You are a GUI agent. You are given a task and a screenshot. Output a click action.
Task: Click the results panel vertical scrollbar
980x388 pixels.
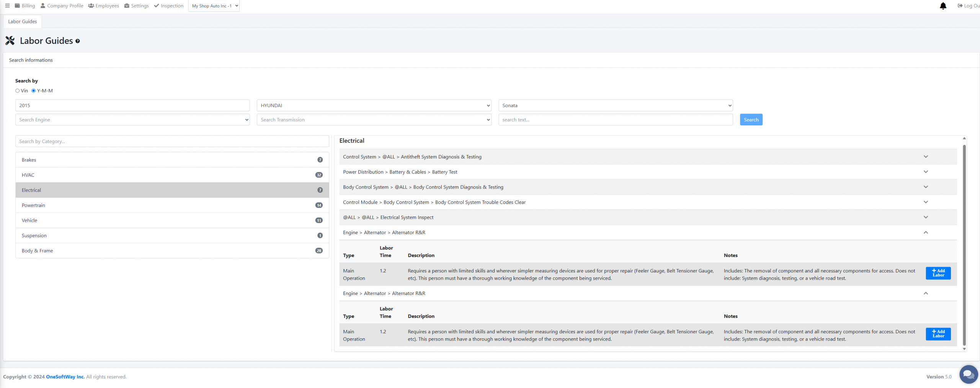tap(964, 245)
